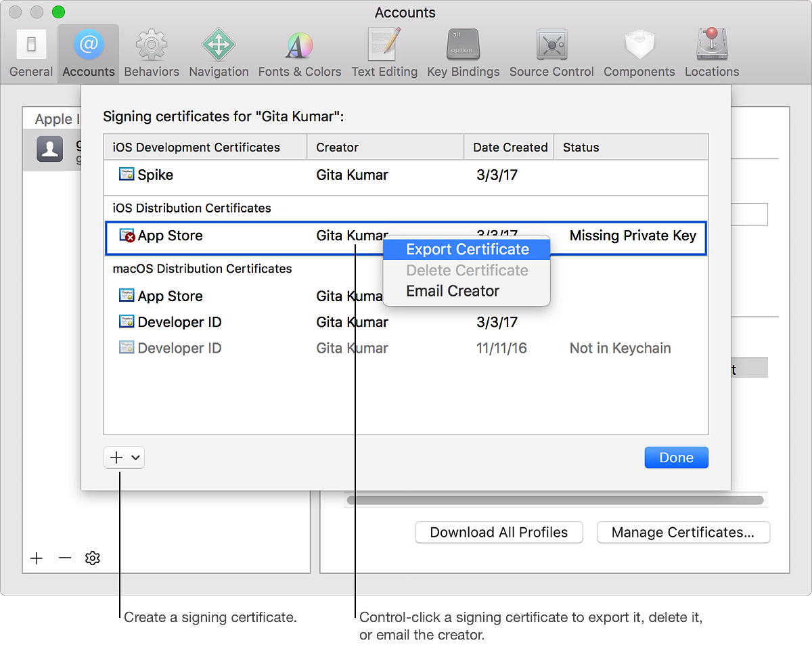
Task: Click the Creator column header
Action: (385, 147)
